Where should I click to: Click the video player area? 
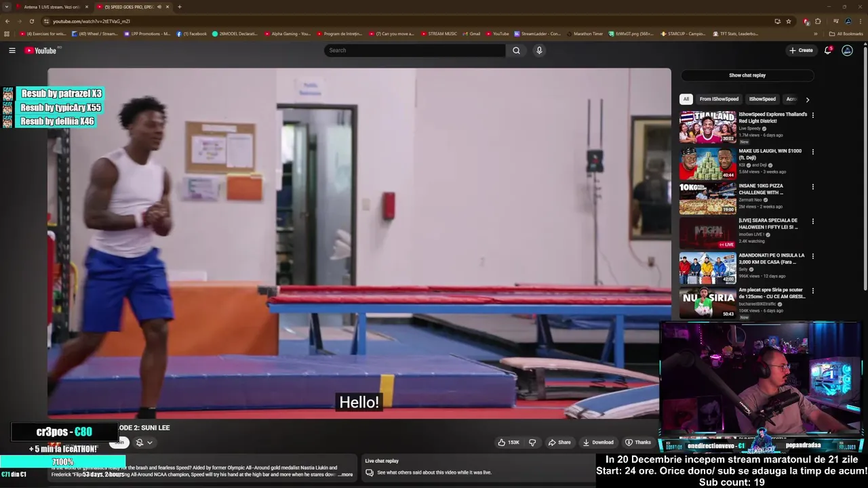(359, 243)
